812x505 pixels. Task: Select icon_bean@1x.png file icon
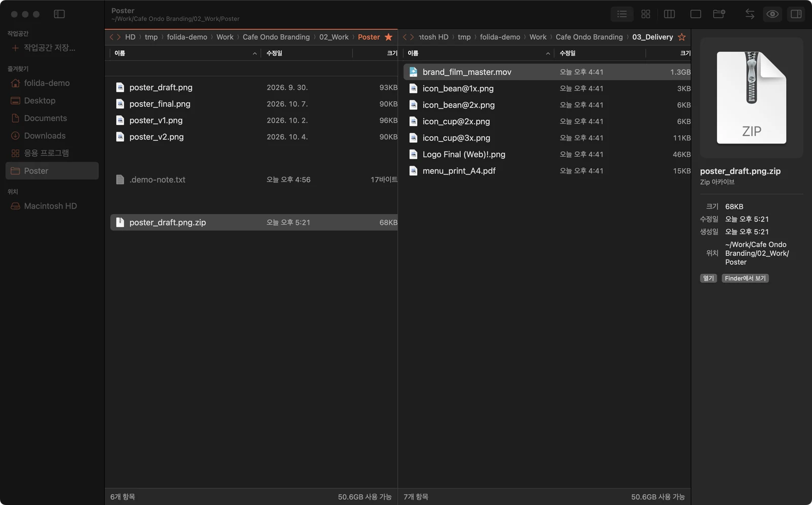(x=413, y=88)
